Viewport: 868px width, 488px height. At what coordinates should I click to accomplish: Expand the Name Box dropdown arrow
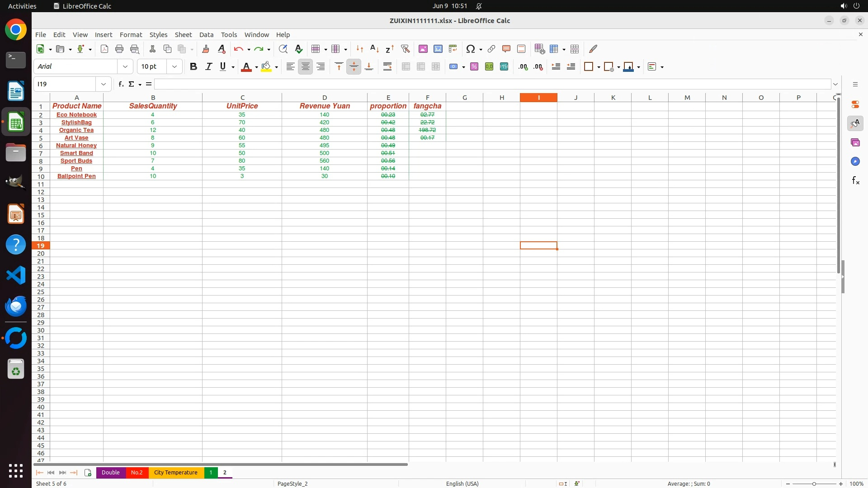(104, 84)
